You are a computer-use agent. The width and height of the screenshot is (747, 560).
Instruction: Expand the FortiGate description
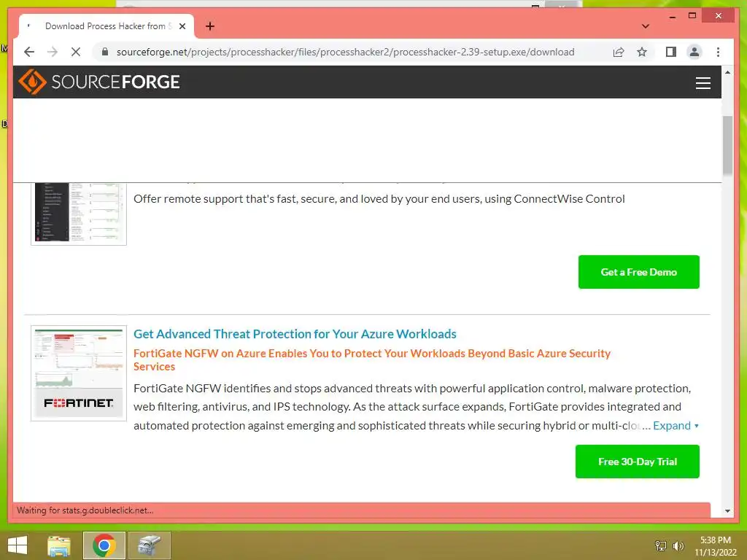click(x=676, y=426)
